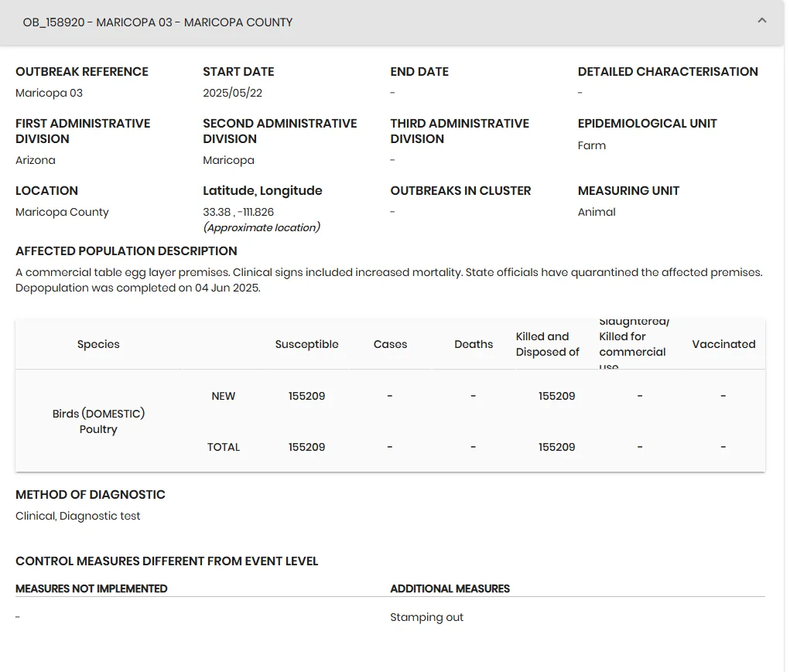The width and height of the screenshot is (790, 672).
Task: Click the 'AFFECTED POPULATION DESCRIPTION' heading
Action: tap(126, 251)
